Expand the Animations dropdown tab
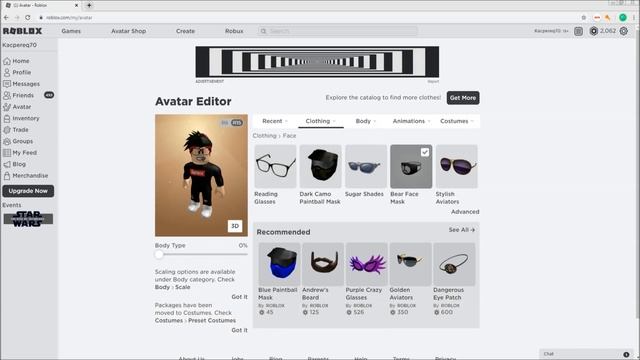 tap(411, 121)
